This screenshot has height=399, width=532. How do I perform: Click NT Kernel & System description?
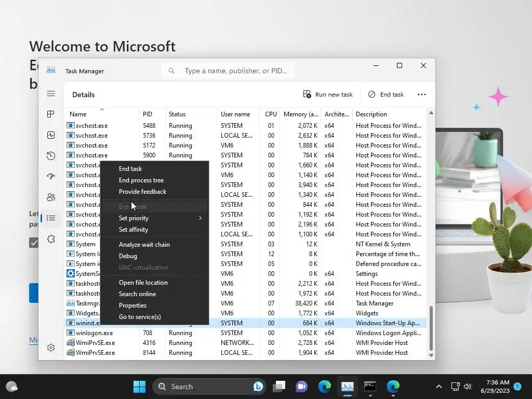[x=383, y=244]
